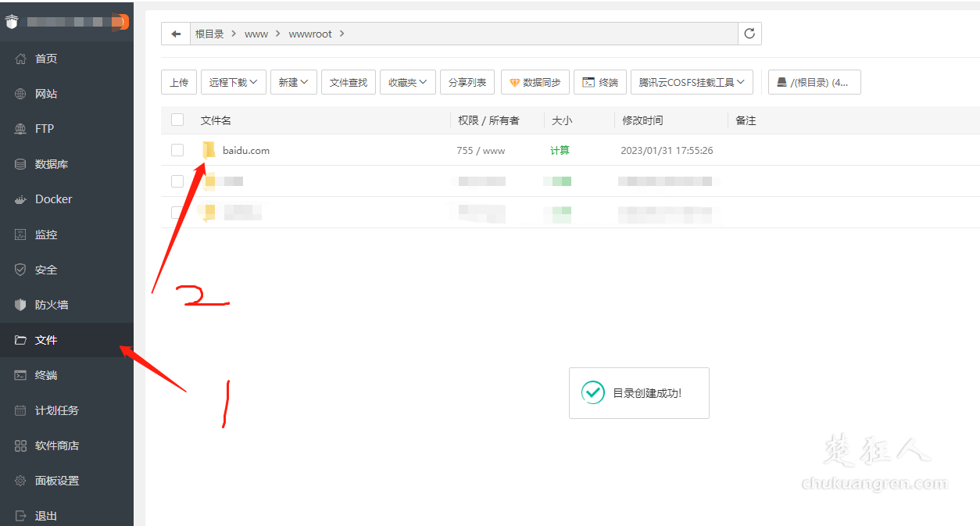The width and height of the screenshot is (980, 526).
Task: Click the Docker whale sidebar icon
Action: coord(21,199)
